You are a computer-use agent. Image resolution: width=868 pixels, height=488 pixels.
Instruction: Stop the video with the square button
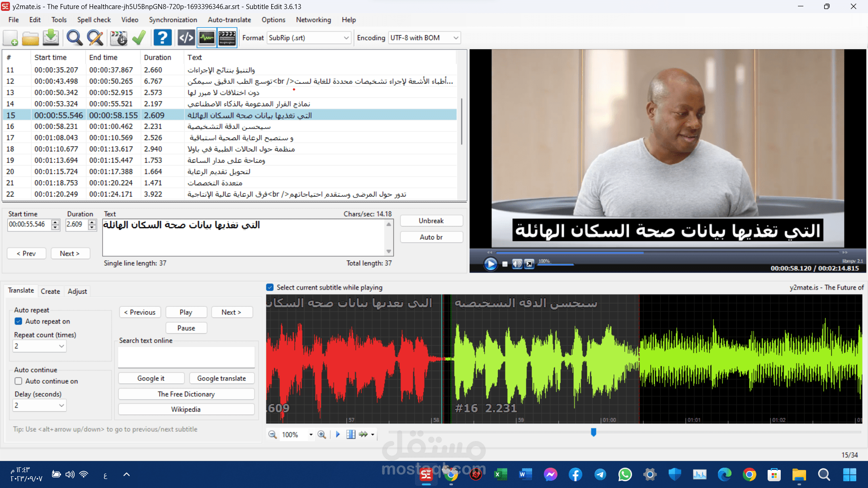coord(505,264)
